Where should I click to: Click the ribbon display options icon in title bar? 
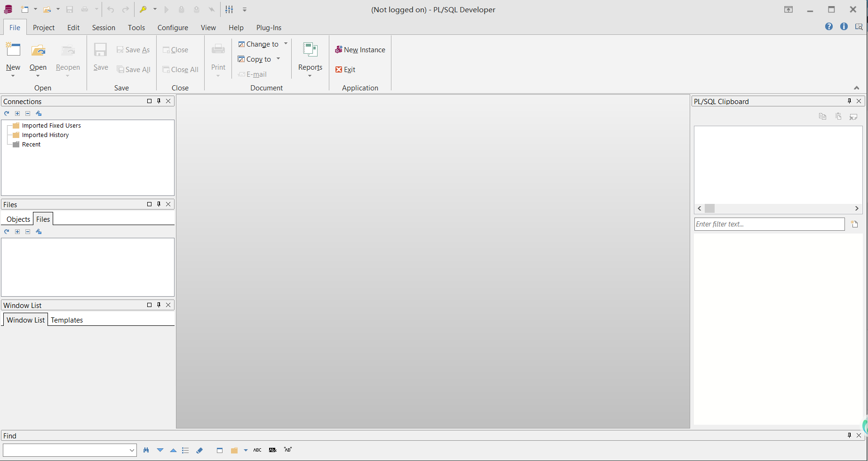tap(788, 9)
